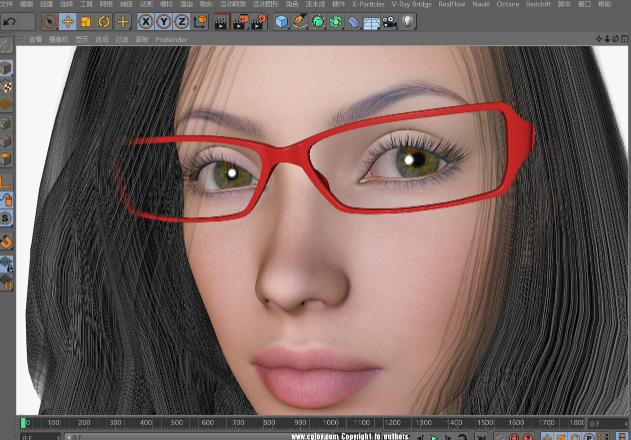Render to Picture Viewer icon
The height and width of the screenshot is (440, 631).
(x=240, y=21)
